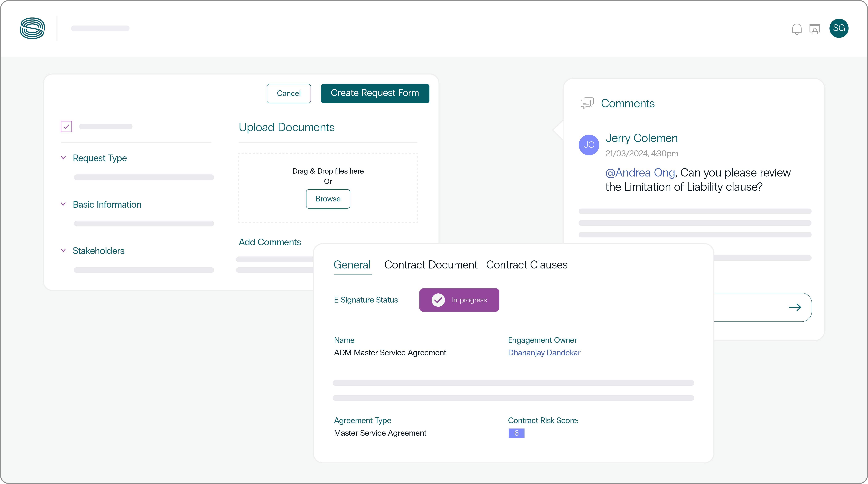Click the Master Service Agreement type value
The width and height of the screenshot is (868, 484).
(380, 433)
